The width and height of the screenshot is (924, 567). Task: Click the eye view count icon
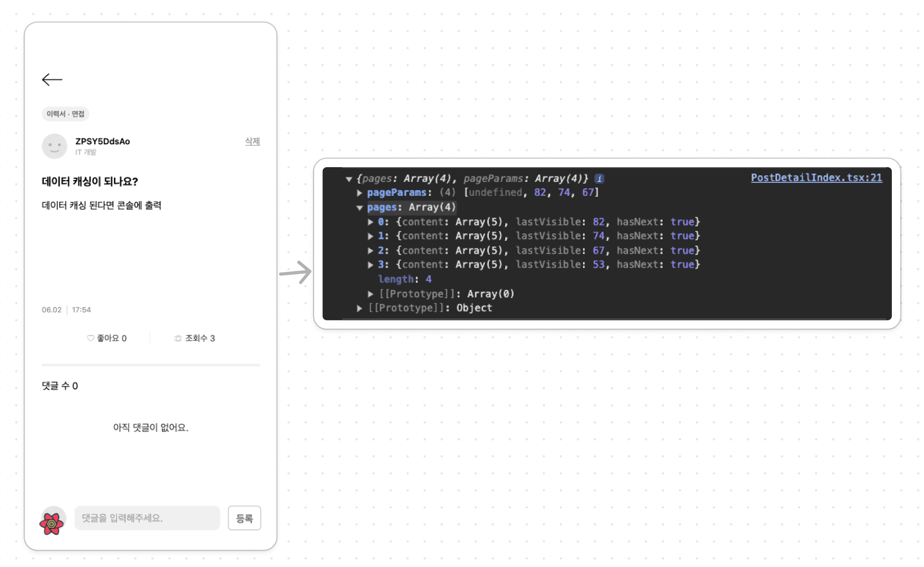coord(178,338)
